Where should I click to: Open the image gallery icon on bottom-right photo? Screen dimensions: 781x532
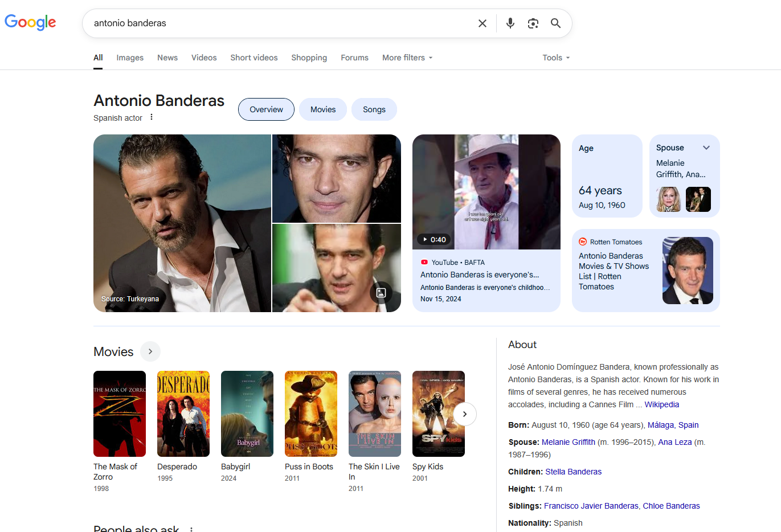point(381,293)
